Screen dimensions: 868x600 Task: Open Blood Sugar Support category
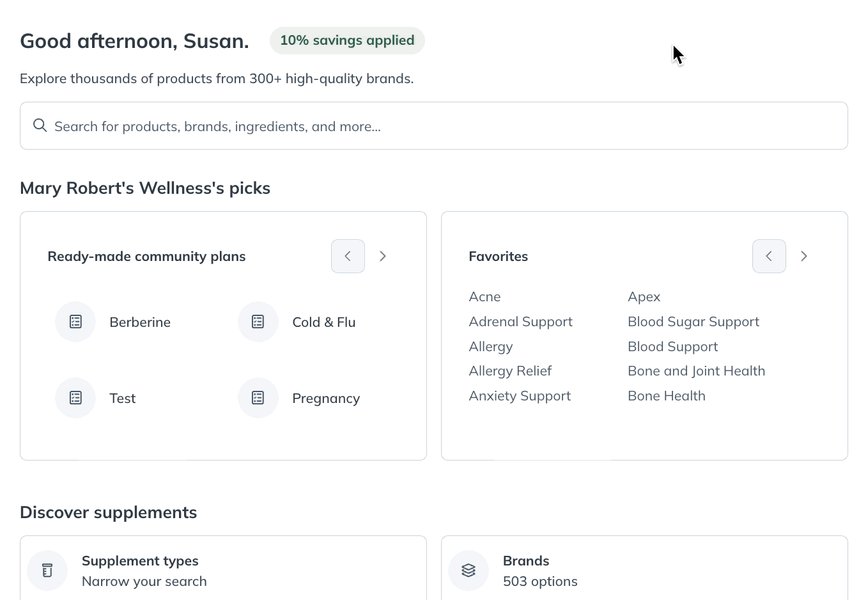(694, 322)
